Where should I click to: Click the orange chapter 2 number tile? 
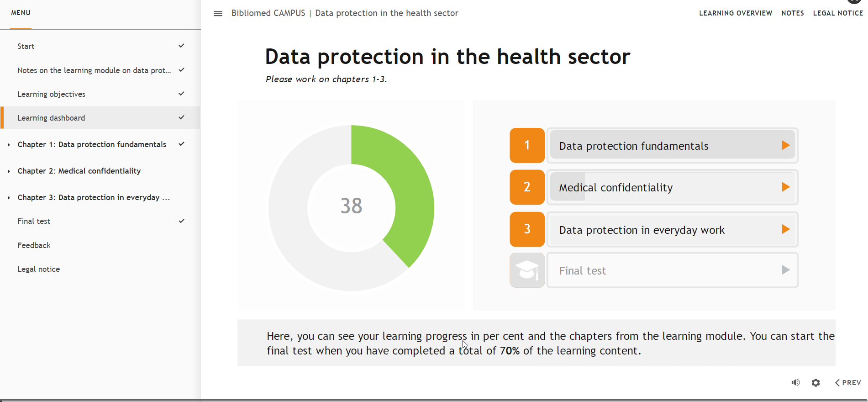(x=527, y=187)
